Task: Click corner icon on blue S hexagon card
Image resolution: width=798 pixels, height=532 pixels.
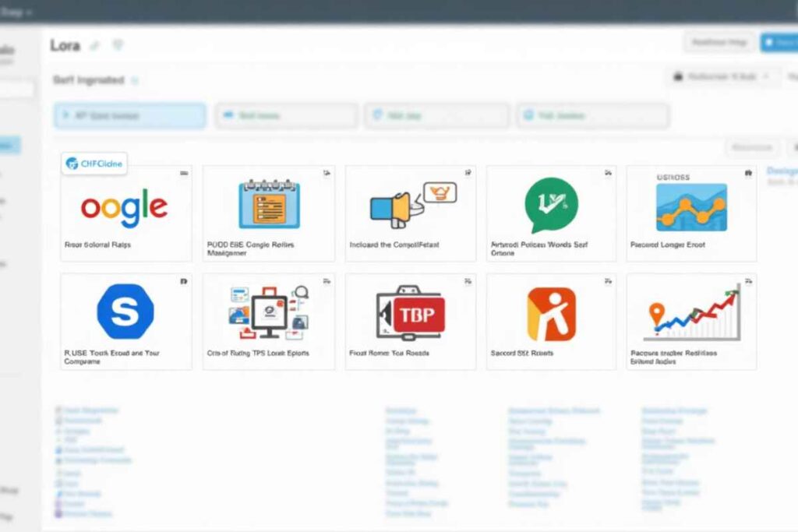Action: pyautogui.click(x=184, y=281)
